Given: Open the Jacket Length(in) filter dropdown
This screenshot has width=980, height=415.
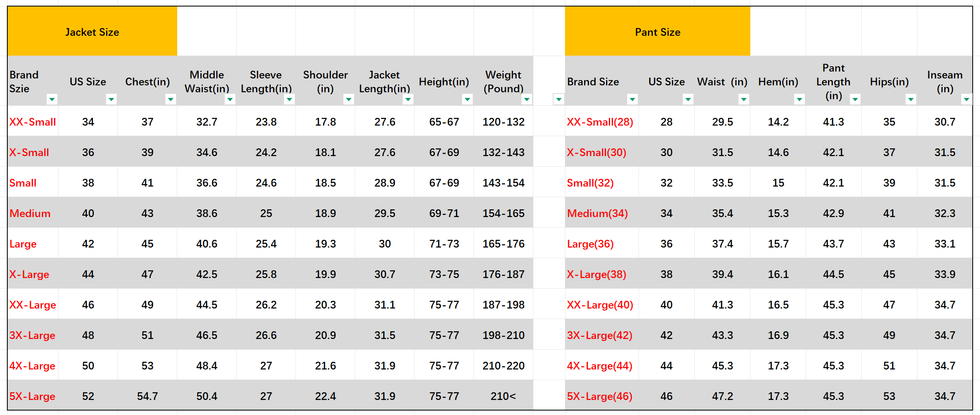Looking at the screenshot, I should pos(408,99).
